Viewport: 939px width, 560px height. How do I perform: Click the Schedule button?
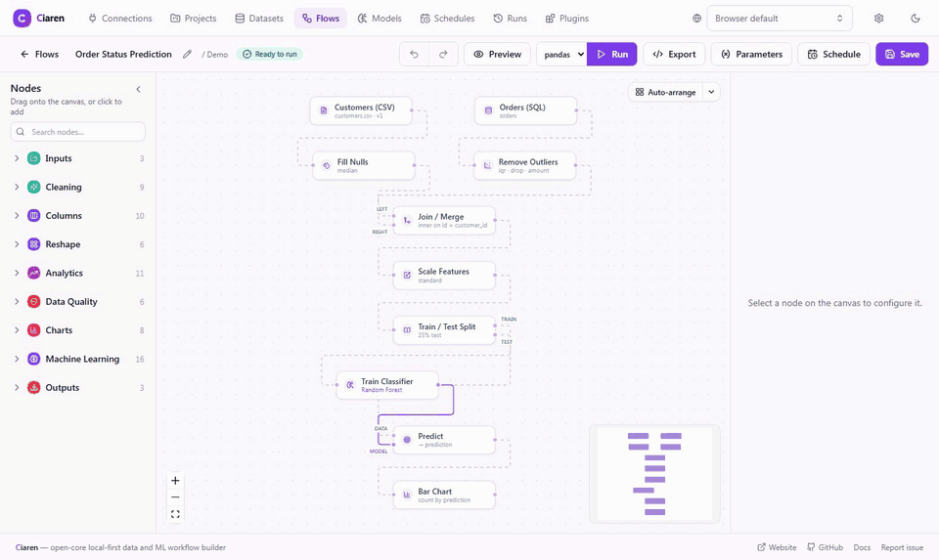click(833, 54)
